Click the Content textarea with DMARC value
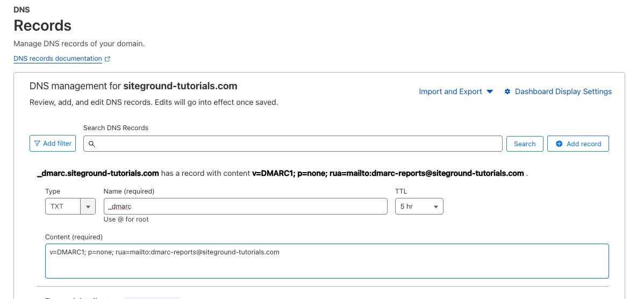The height and width of the screenshot is (299, 644). (327, 261)
